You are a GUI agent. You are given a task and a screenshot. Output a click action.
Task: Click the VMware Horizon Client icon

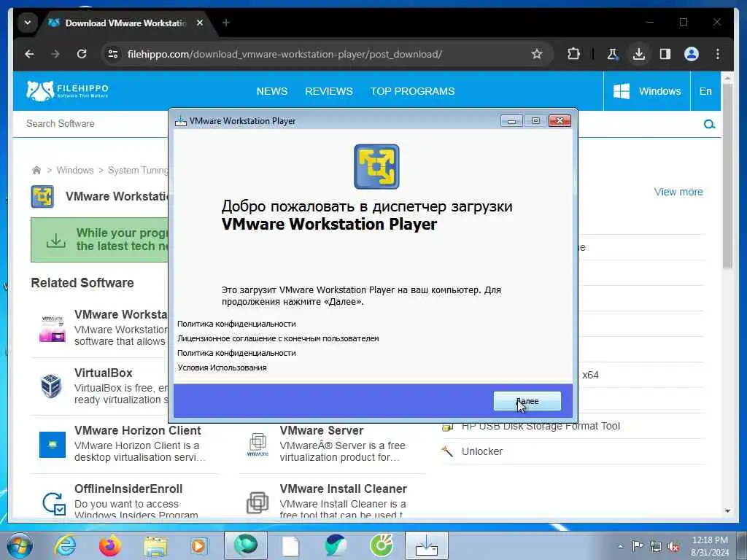pyautogui.click(x=53, y=445)
